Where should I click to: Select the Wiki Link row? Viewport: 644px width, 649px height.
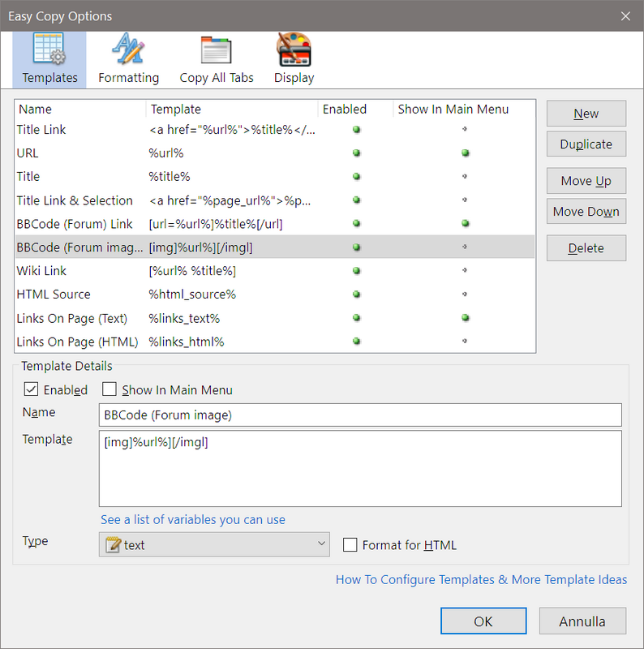click(275, 271)
